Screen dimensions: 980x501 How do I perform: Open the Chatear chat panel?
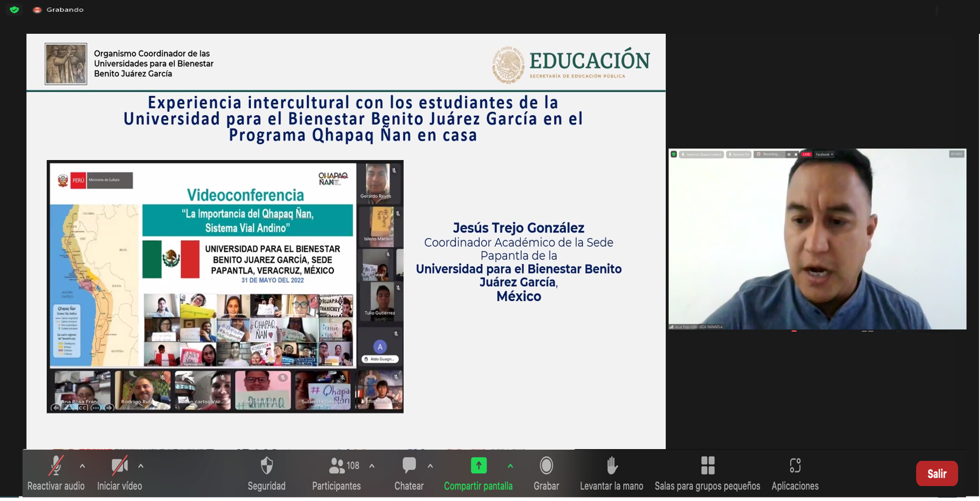point(409,473)
